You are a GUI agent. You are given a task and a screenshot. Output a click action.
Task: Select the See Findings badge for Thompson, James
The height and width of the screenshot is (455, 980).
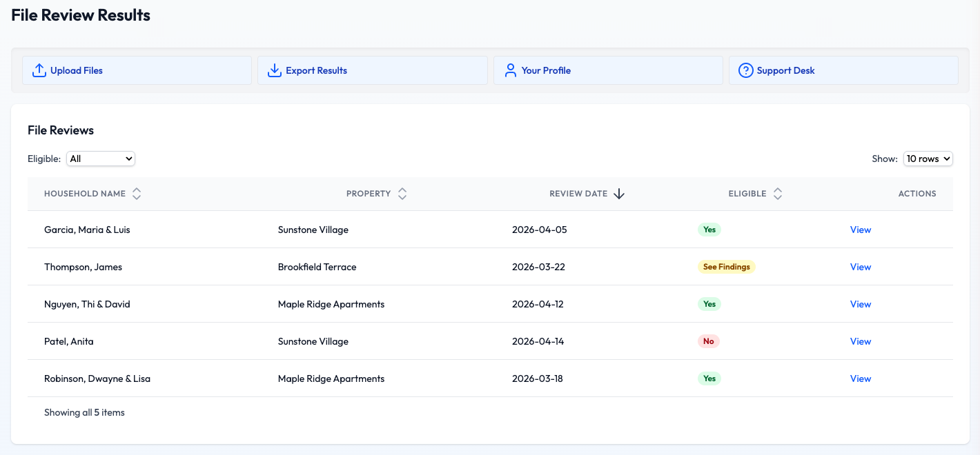(727, 266)
